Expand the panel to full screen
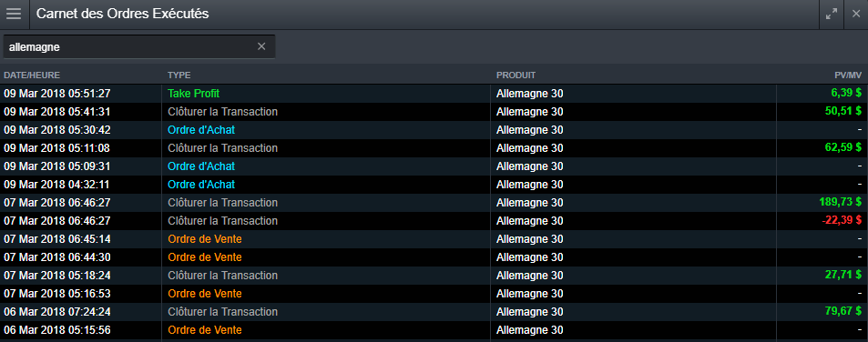 click(832, 15)
